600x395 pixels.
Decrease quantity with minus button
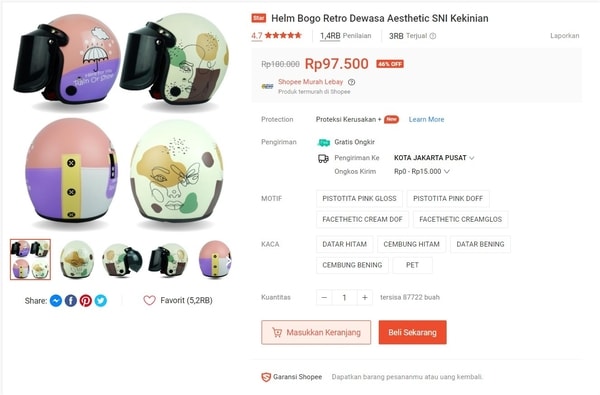point(324,297)
